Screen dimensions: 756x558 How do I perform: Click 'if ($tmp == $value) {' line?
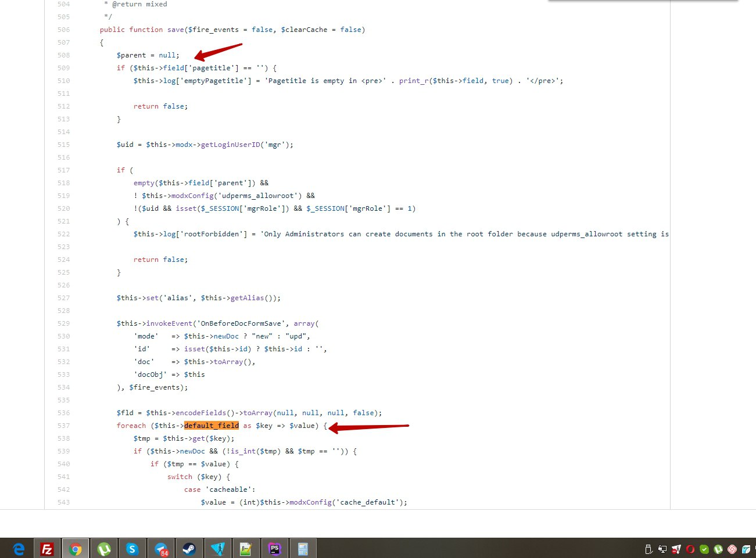click(195, 464)
